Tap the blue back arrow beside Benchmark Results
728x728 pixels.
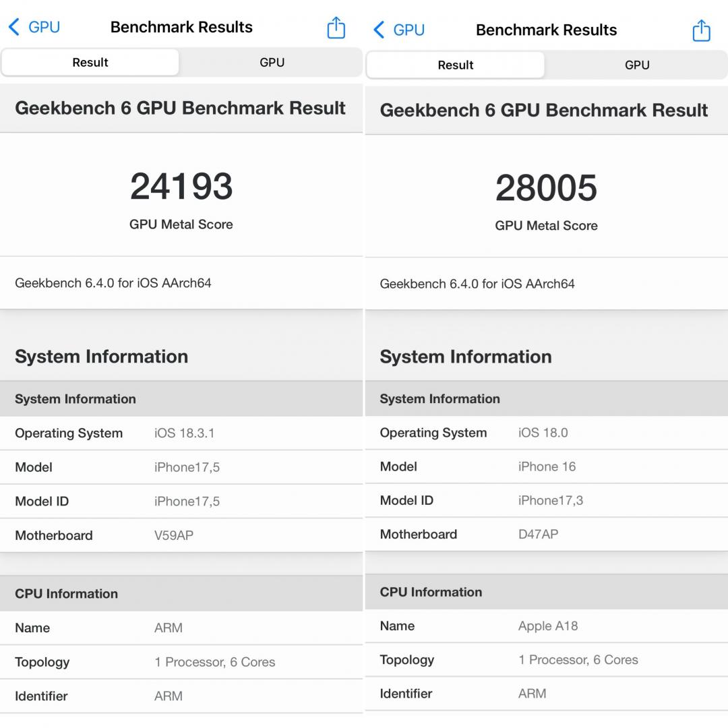coord(13,27)
